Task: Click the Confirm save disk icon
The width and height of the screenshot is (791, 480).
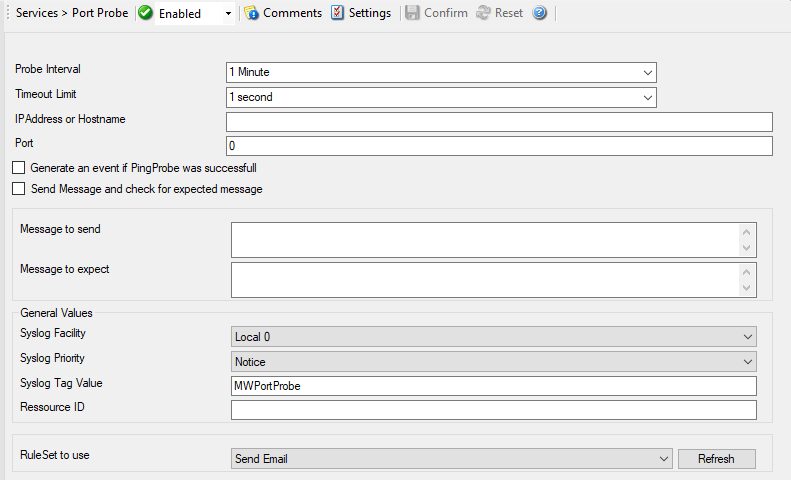Action: point(412,14)
